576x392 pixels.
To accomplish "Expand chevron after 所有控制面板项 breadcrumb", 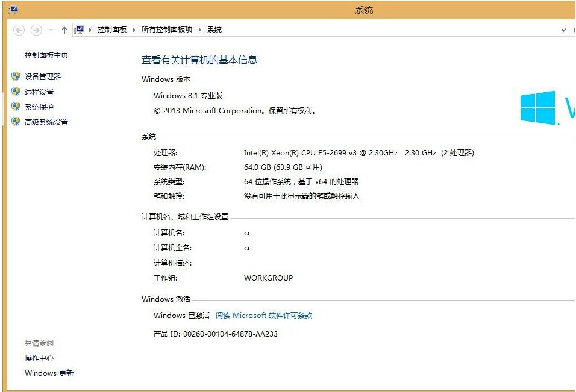I will [x=200, y=30].
